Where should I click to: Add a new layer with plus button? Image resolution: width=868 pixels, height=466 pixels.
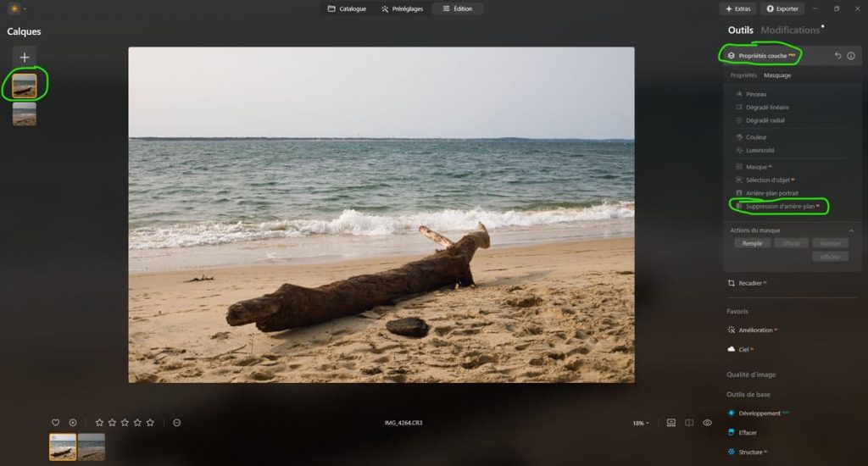[x=25, y=57]
